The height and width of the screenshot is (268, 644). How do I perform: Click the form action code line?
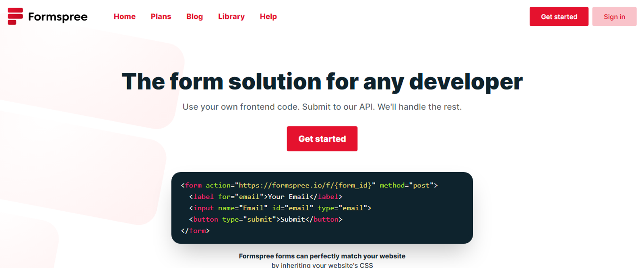coord(309,185)
